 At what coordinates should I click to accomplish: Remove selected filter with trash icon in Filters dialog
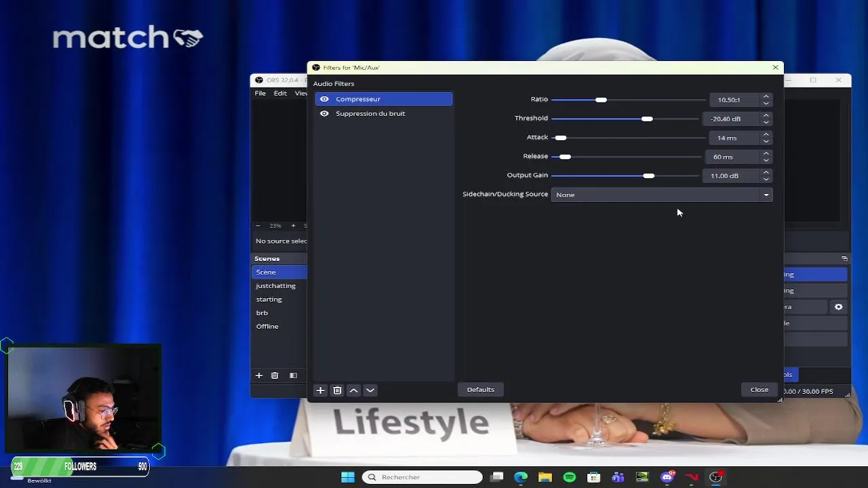pyautogui.click(x=337, y=390)
